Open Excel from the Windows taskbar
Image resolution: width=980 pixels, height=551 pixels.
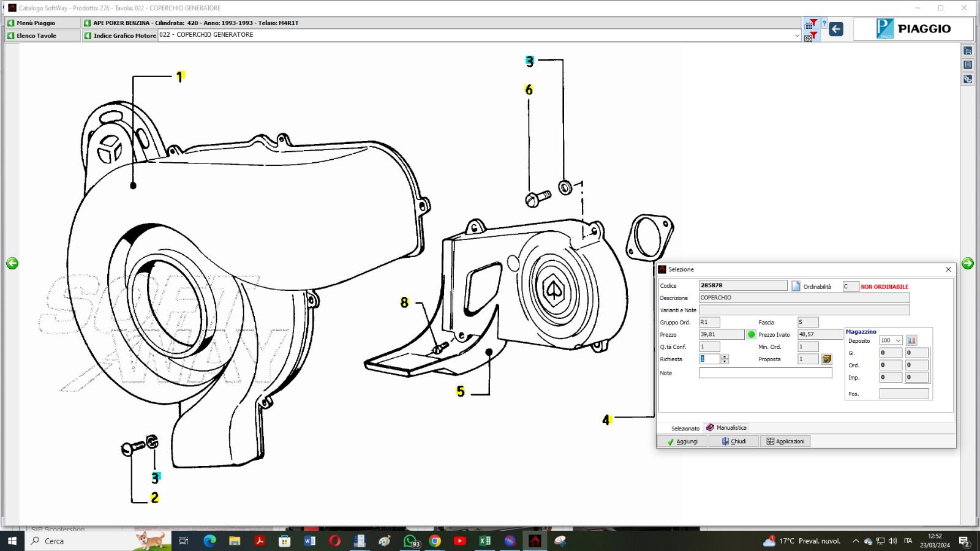coord(484,541)
